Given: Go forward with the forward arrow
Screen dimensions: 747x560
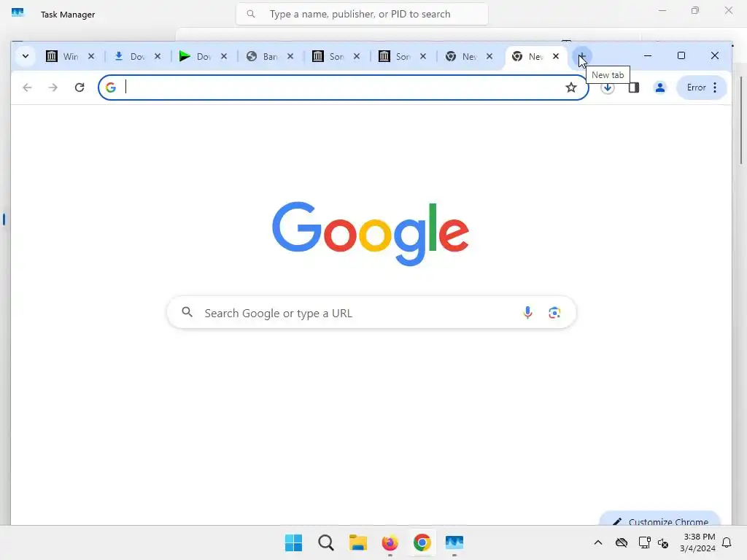Looking at the screenshot, I should (x=53, y=87).
